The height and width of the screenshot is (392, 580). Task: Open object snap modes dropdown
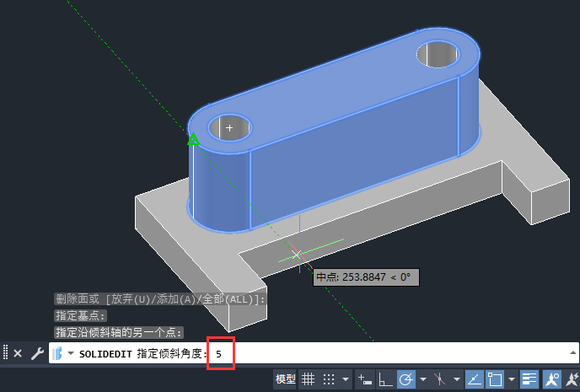512,379
